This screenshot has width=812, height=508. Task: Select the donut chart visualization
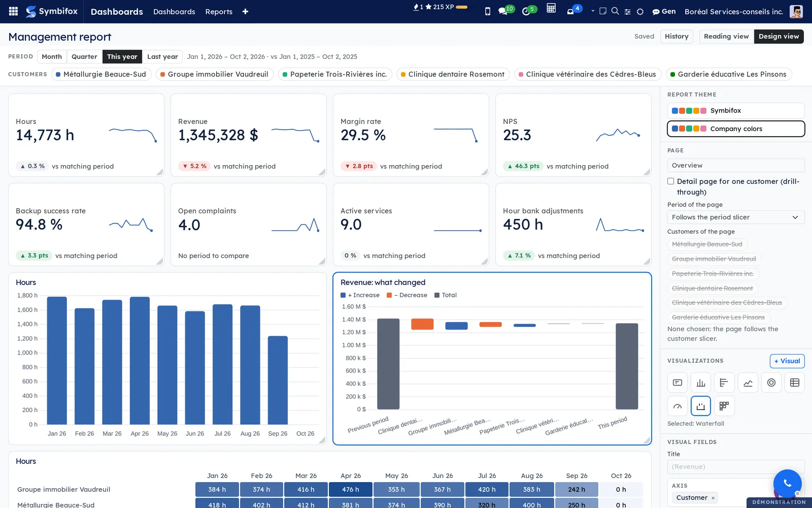(771, 383)
